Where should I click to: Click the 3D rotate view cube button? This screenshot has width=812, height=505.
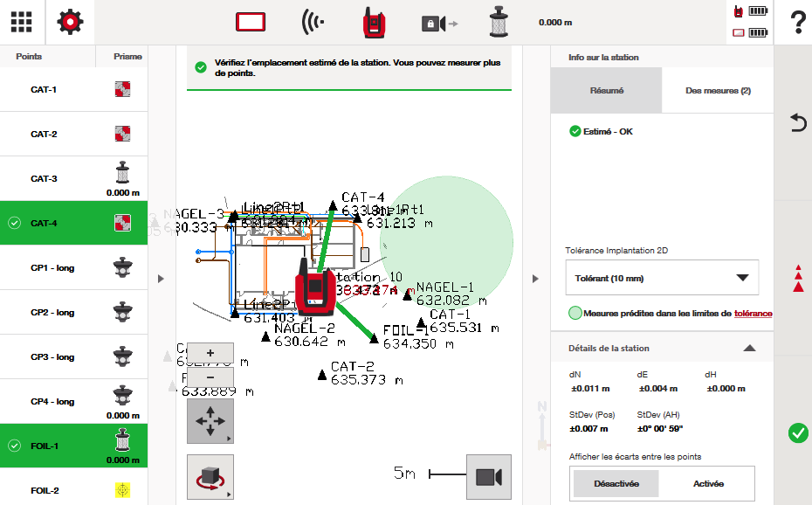(x=210, y=477)
